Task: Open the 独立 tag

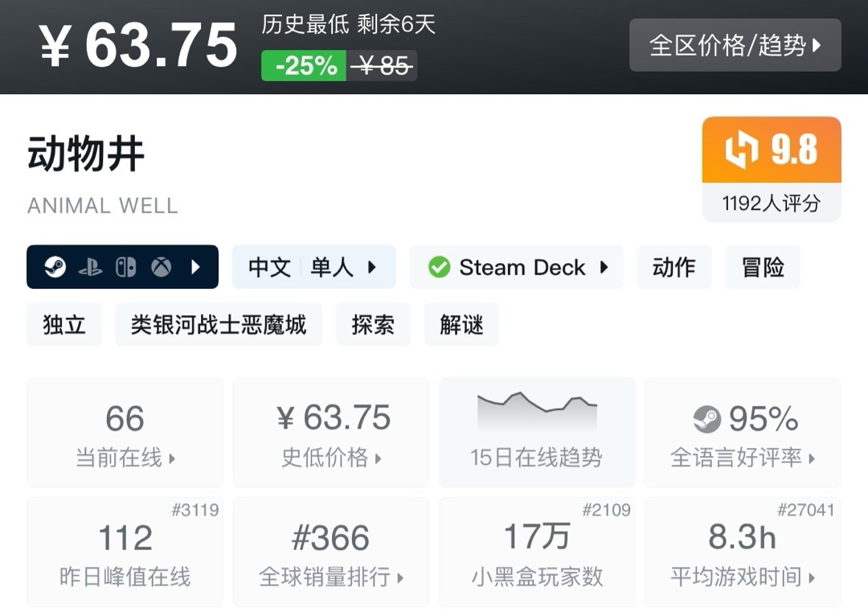Action: 63,325
